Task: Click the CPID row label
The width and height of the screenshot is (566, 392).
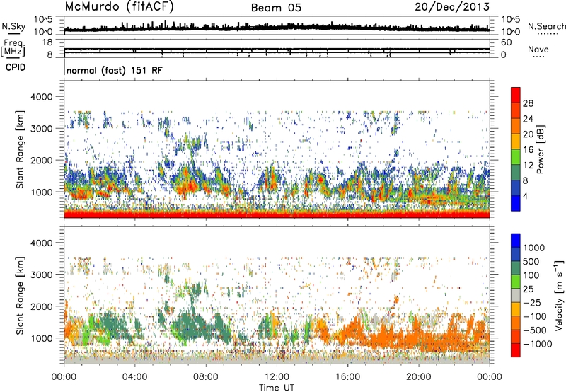Action: [16, 67]
